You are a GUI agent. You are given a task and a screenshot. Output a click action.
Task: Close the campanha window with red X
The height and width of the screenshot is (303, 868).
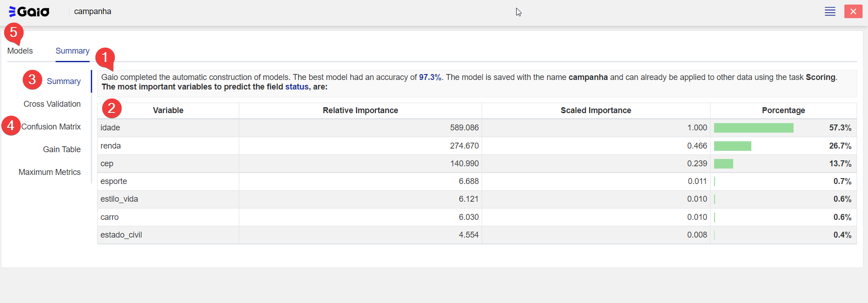pyautogui.click(x=853, y=11)
